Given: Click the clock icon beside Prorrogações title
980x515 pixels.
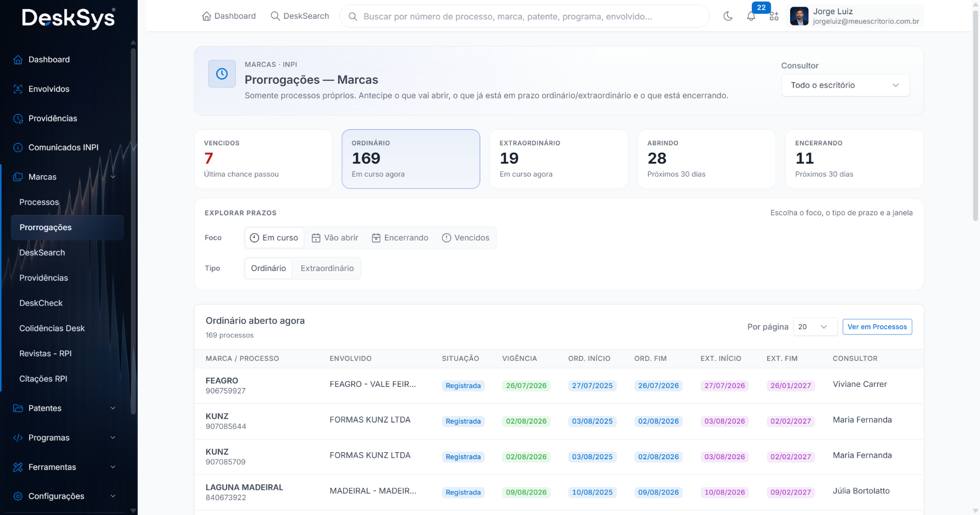Looking at the screenshot, I should coord(222,74).
